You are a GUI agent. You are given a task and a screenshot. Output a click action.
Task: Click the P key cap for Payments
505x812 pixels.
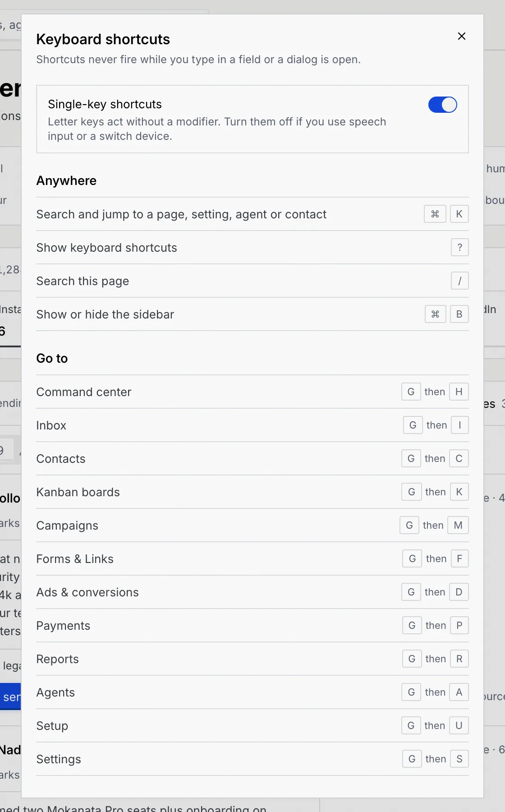point(459,625)
